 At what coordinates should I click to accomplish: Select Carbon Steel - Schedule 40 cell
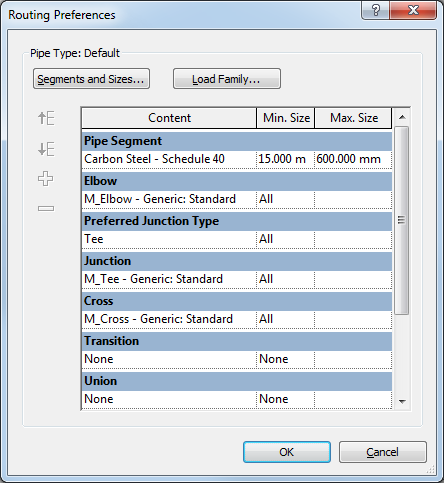pos(169,159)
